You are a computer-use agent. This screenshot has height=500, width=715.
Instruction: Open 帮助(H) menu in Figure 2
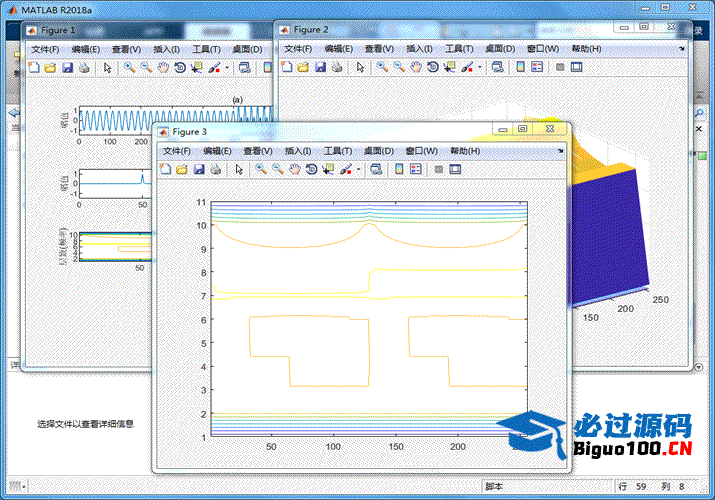(x=586, y=49)
